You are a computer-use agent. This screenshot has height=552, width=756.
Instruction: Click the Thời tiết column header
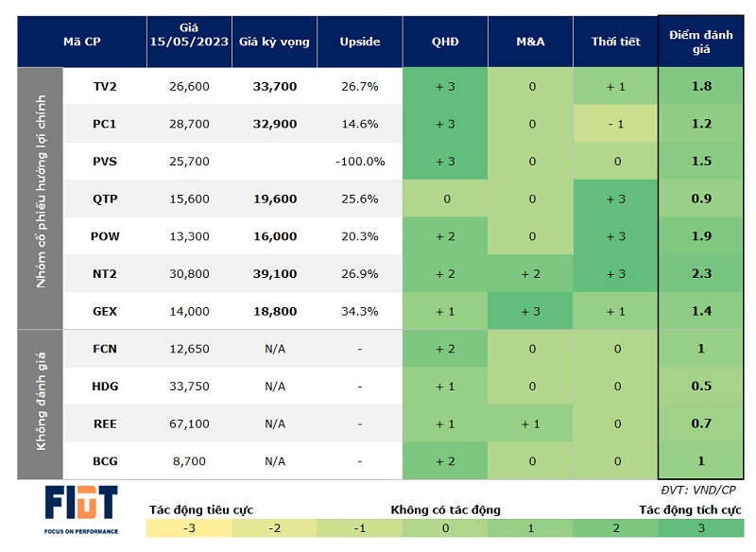tap(615, 42)
